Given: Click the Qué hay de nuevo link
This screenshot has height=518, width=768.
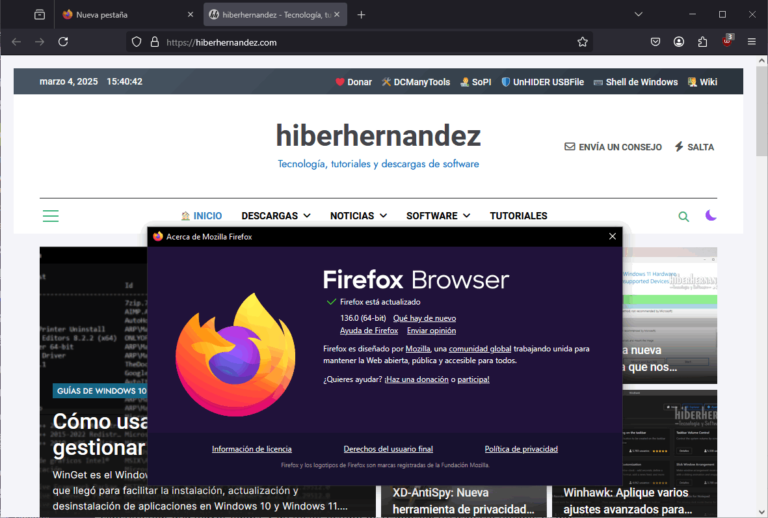Looking at the screenshot, I should pyautogui.click(x=424, y=318).
